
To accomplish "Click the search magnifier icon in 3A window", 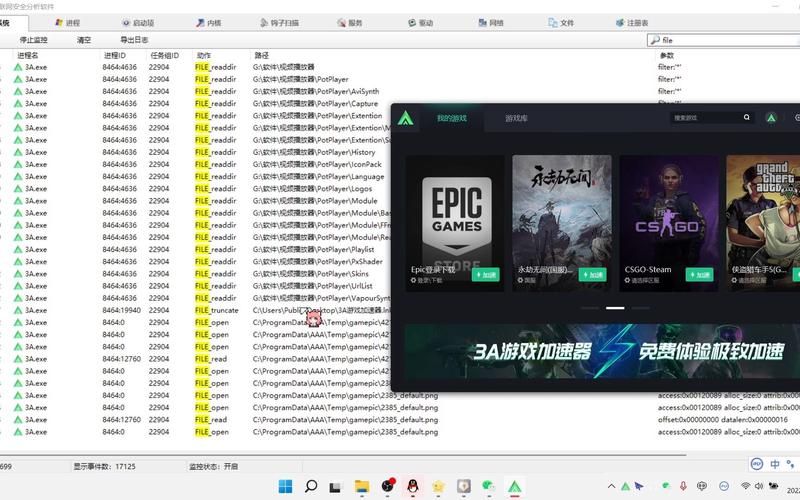I will point(746,117).
